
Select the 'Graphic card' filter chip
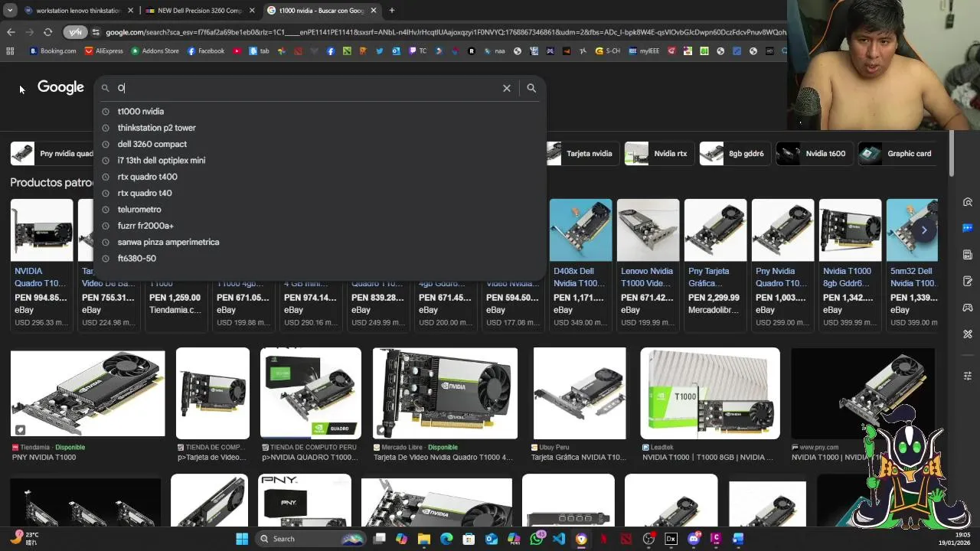coord(898,154)
